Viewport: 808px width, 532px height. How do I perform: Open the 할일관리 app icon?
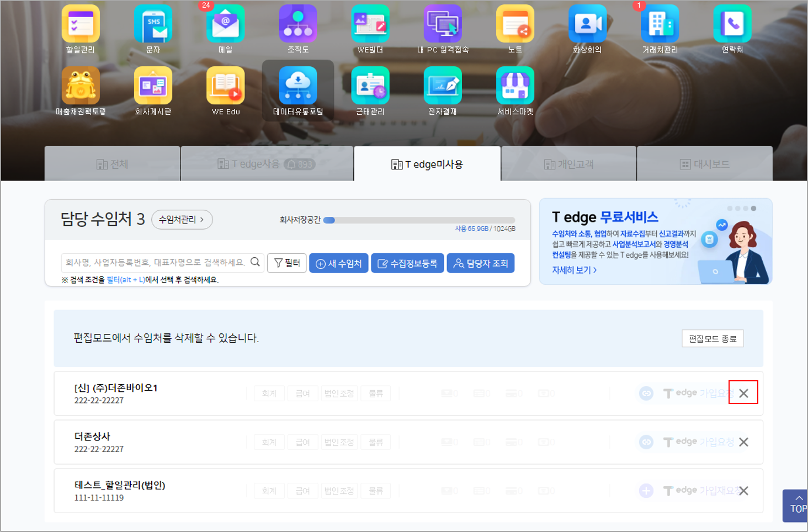coord(81,24)
